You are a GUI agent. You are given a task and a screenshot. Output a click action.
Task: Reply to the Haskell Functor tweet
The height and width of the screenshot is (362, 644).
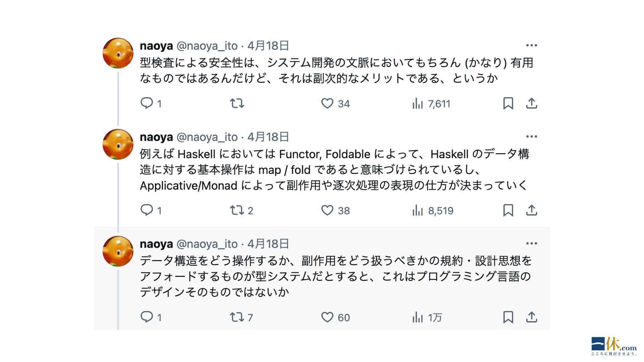[x=147, y=210]
